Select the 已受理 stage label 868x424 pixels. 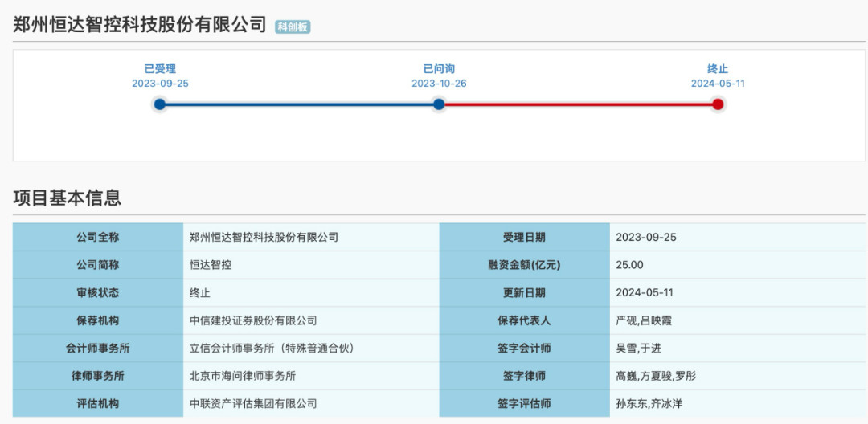160,69
